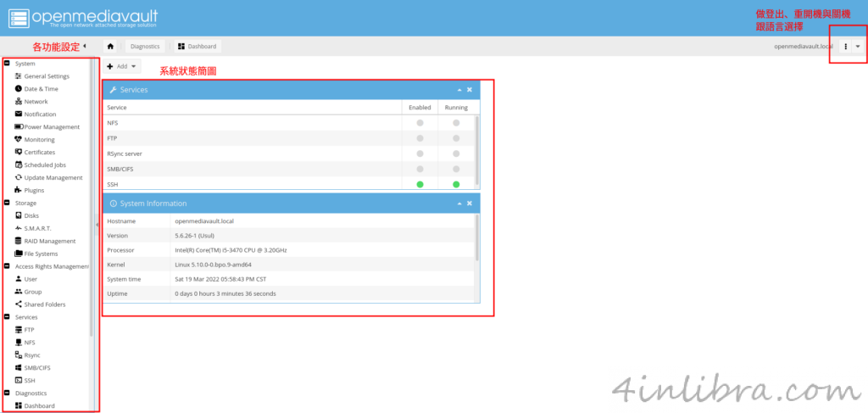Collapse the Services widget panel
This screenshot has width=868, height=413.
(x=459, y=90)
